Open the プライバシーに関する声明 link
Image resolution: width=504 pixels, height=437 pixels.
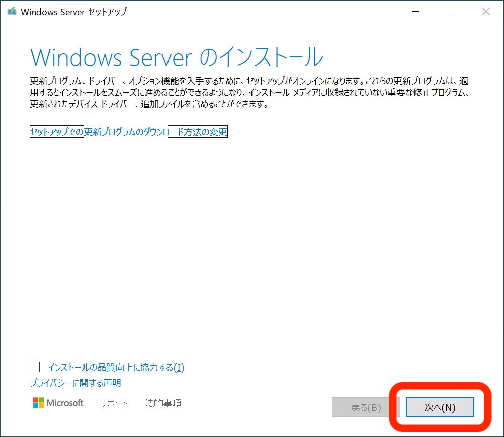(x=75, y=383)
